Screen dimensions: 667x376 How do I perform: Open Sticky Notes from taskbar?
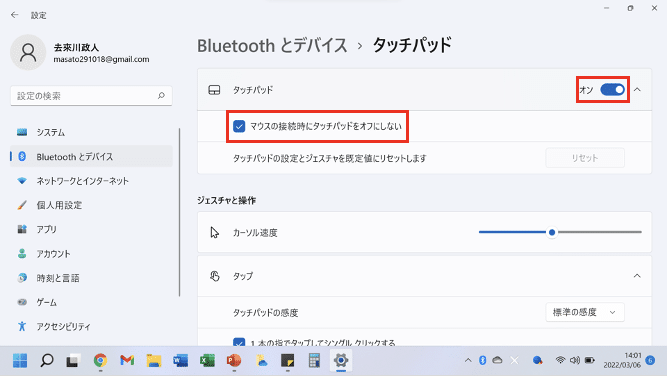[x=288, y=361]
